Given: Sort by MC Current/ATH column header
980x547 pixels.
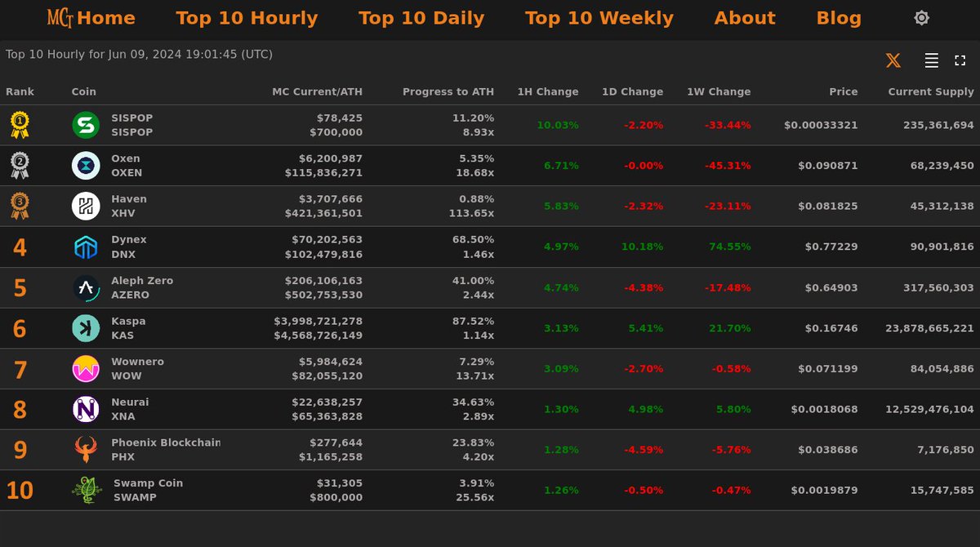Looking at the screenshot, I should click(318, 92).
